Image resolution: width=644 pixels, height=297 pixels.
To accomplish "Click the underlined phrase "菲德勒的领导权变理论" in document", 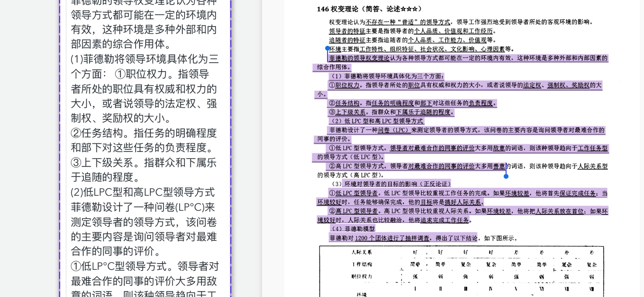I will coord(359,58).
